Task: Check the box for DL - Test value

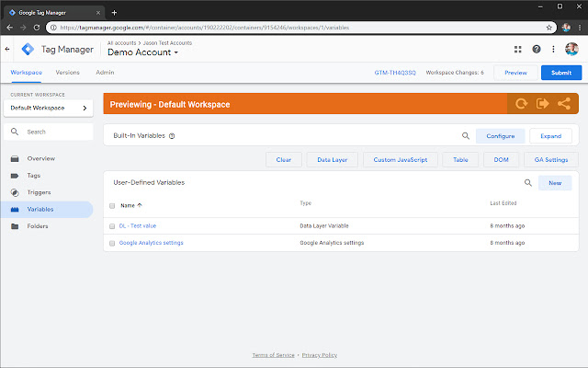Action: 112,225
